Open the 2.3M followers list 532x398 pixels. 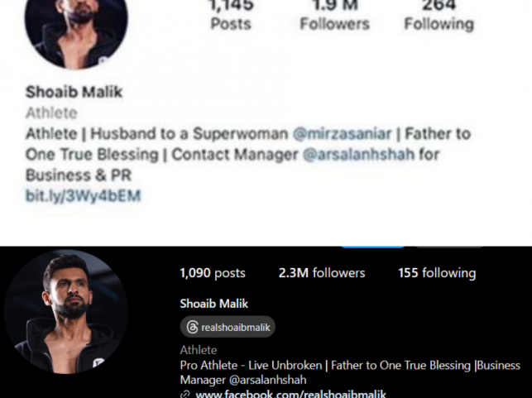point(322,273)
